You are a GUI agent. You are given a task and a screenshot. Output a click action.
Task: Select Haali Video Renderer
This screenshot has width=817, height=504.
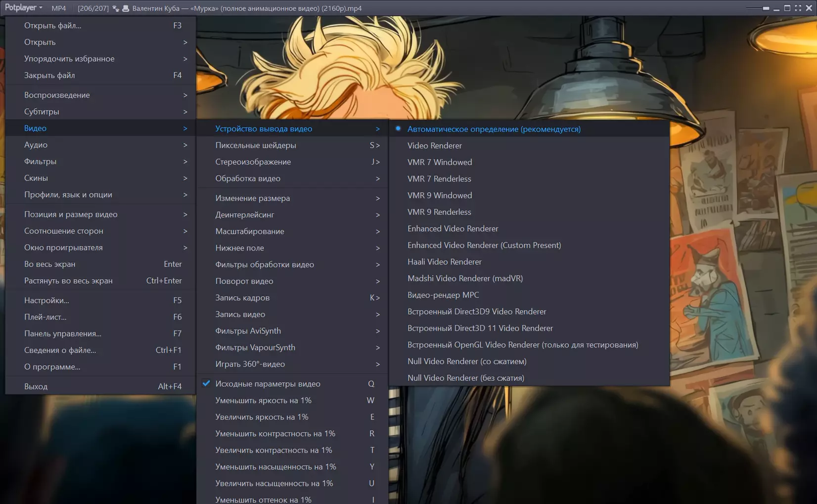tap(529, 262)
